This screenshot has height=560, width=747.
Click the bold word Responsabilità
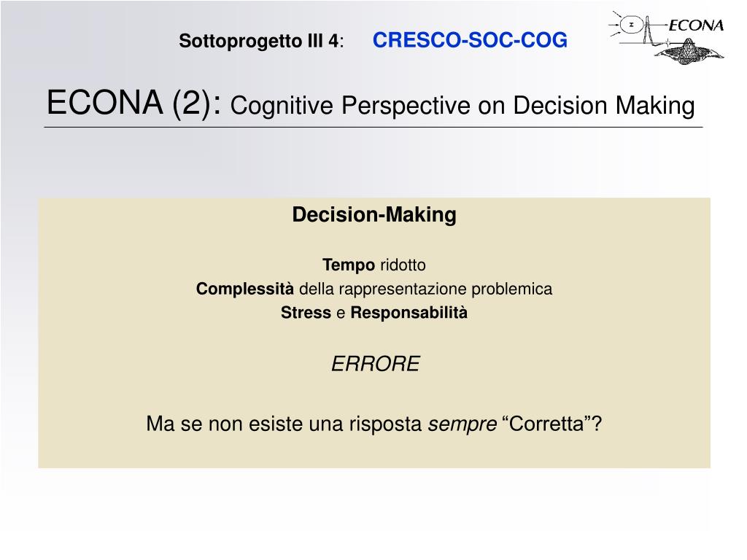(x=409, y=313)
